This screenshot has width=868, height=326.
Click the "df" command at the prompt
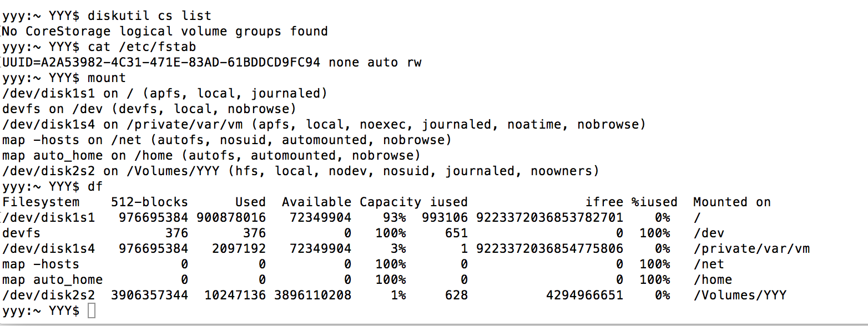point(95,186)
